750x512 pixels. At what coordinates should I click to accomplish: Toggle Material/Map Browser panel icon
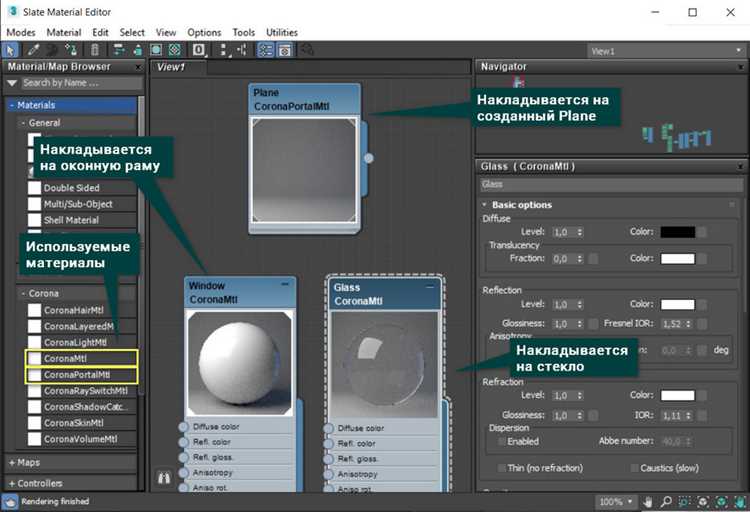[x=265, y=50]
